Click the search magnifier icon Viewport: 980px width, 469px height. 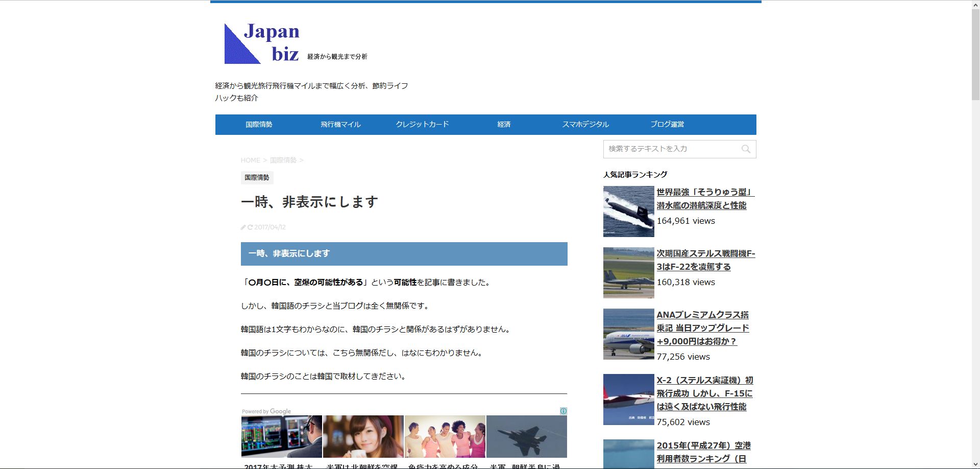pyautogui.click(x=746, y=149)
